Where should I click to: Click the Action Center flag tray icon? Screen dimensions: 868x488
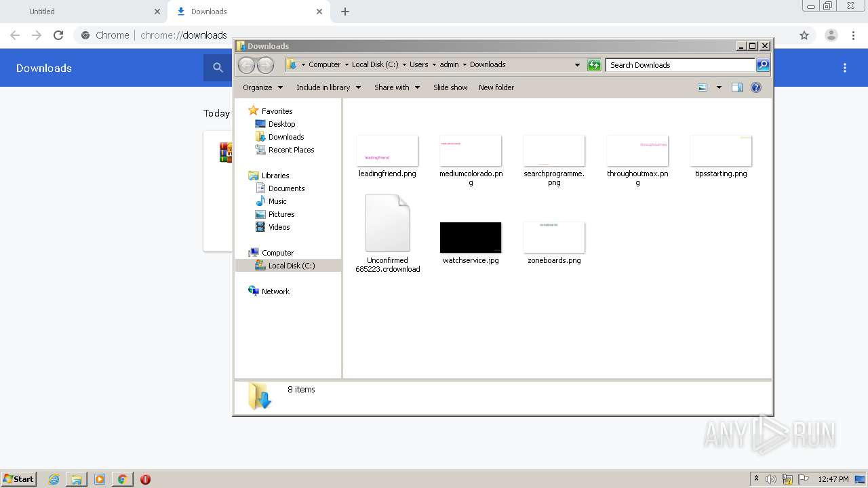804,479
